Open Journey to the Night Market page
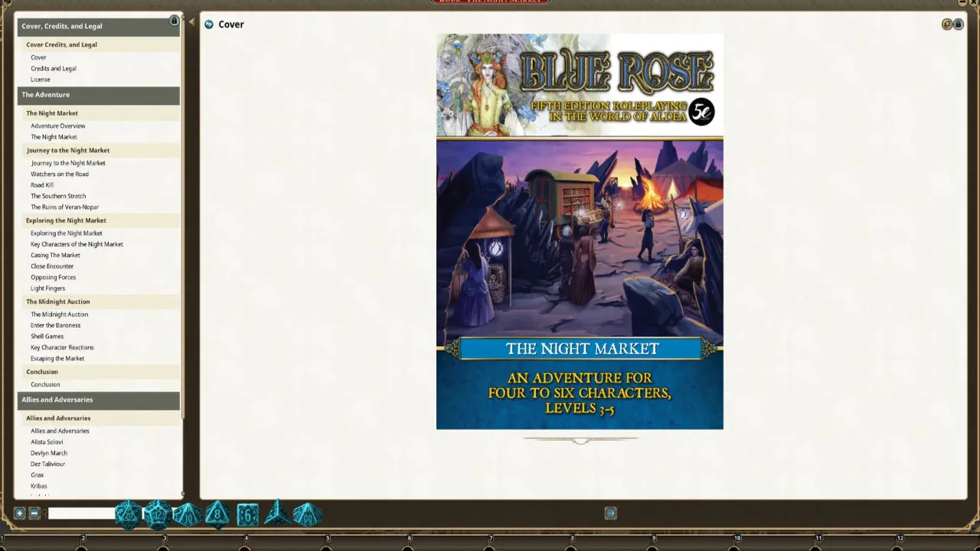The width and height of the screenshot is (980, 551). (x=68, y=163)
